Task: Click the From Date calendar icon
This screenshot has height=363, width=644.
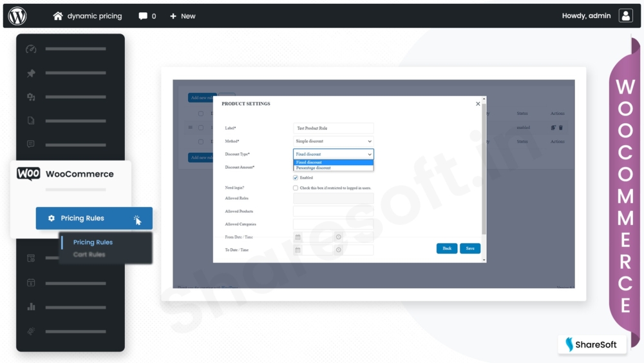Action: point(298,237)
